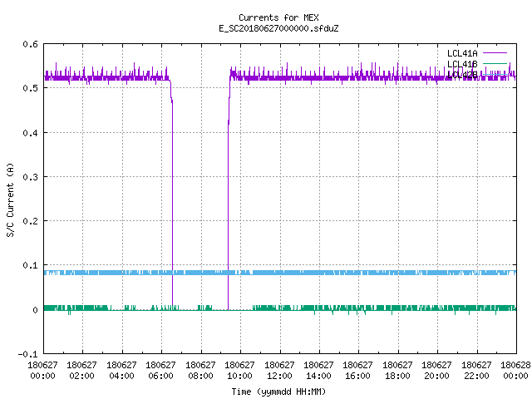Click the 0.4 y-axis tick label
The height and width of the screenshot is (399, 532).
click(x=30, y=133)
